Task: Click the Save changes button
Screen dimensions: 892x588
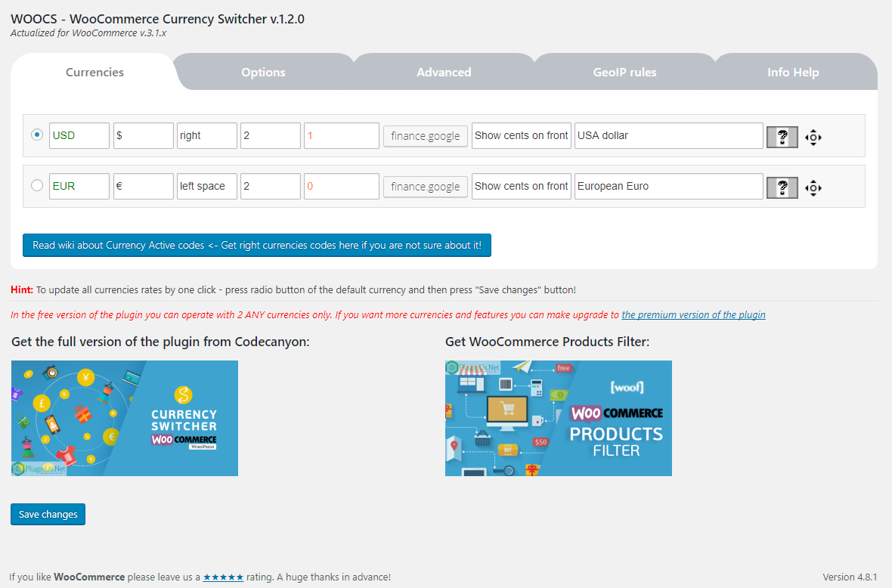Action: pyautogui.click(x=48, y=514)
